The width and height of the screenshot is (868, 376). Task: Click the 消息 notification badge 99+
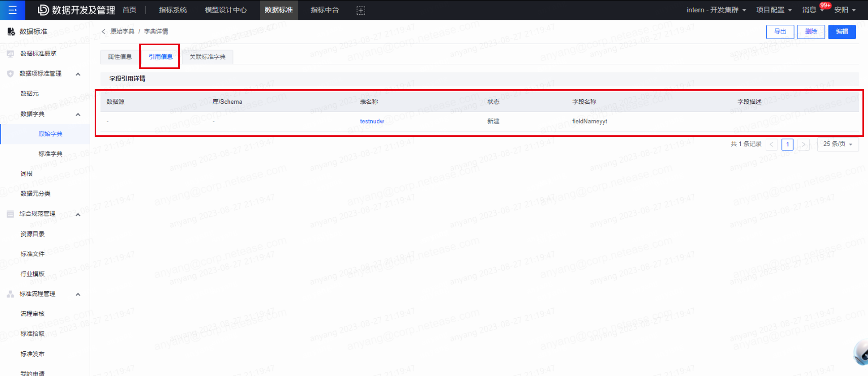(x=825, y=6)
